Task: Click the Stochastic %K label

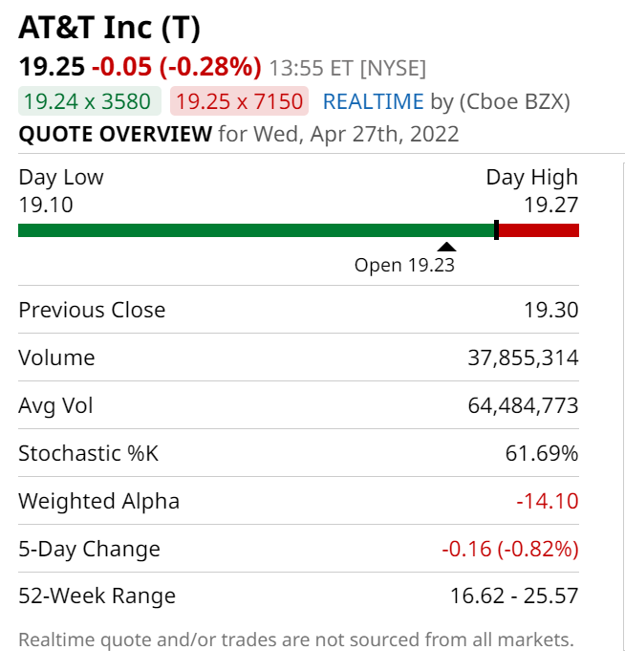Action: [x=88, y=453]
